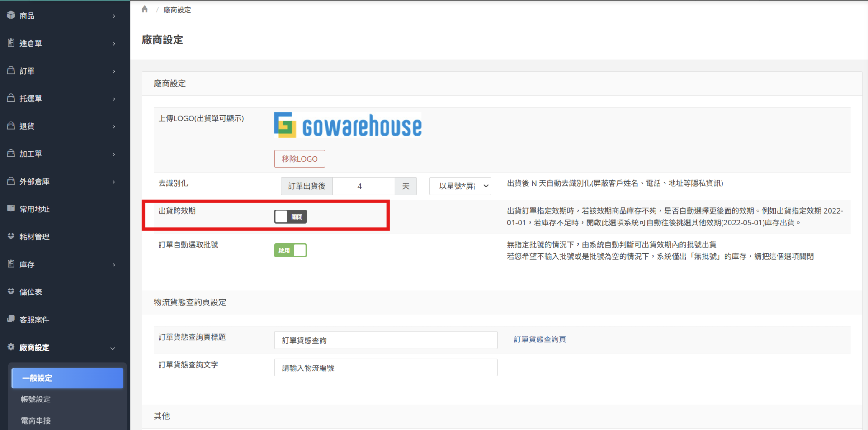Click the 耗材管理 sidebar icon

coord(11,236)
